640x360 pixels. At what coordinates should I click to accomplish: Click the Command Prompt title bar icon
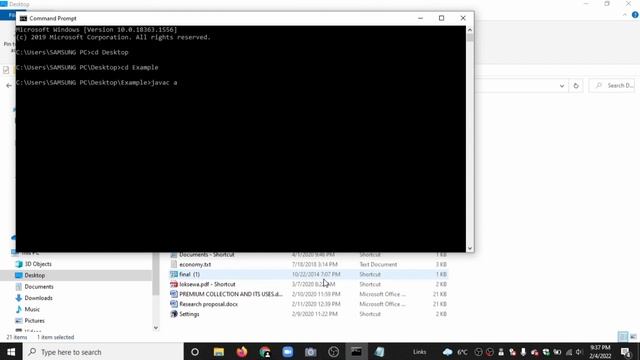point(23,18)
